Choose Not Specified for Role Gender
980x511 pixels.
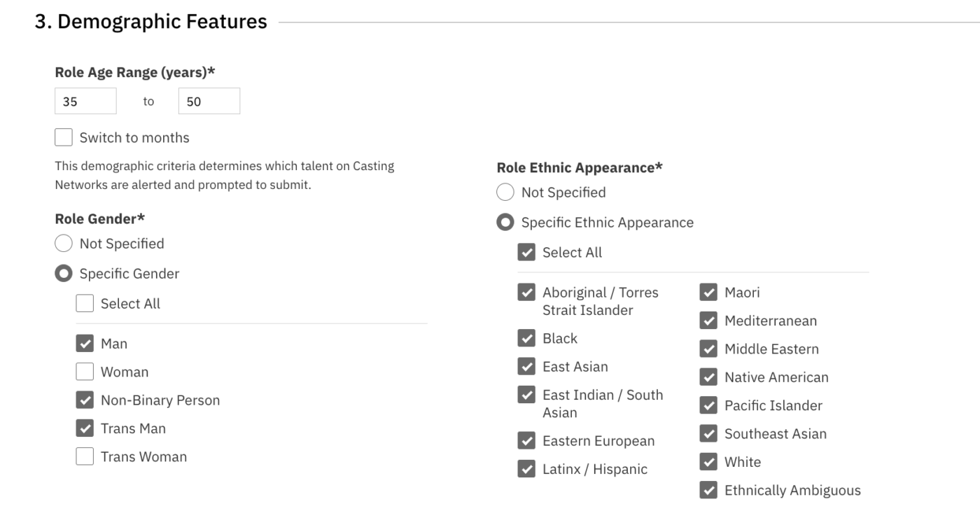(x=63, y=243)
